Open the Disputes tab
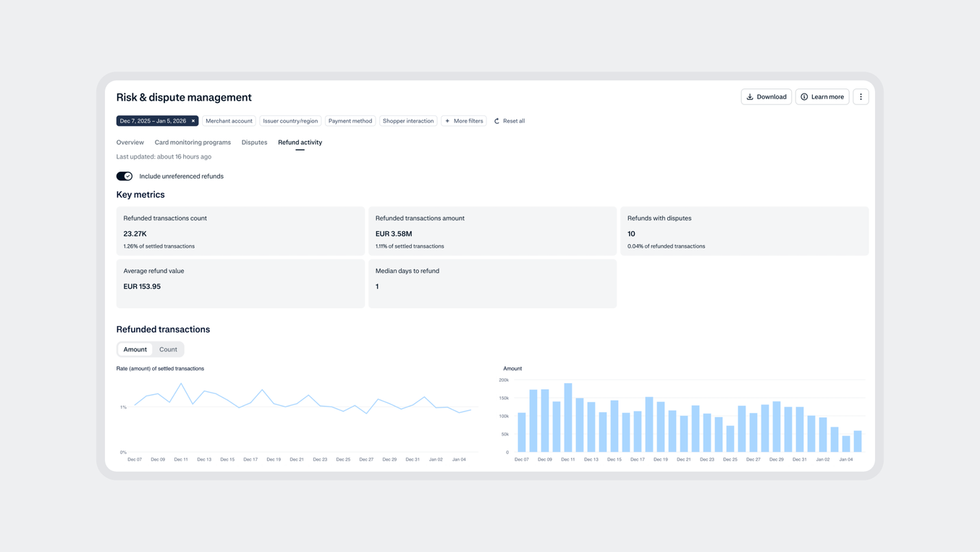This screenshot has width=980, height=552. (x=254, y=142)
